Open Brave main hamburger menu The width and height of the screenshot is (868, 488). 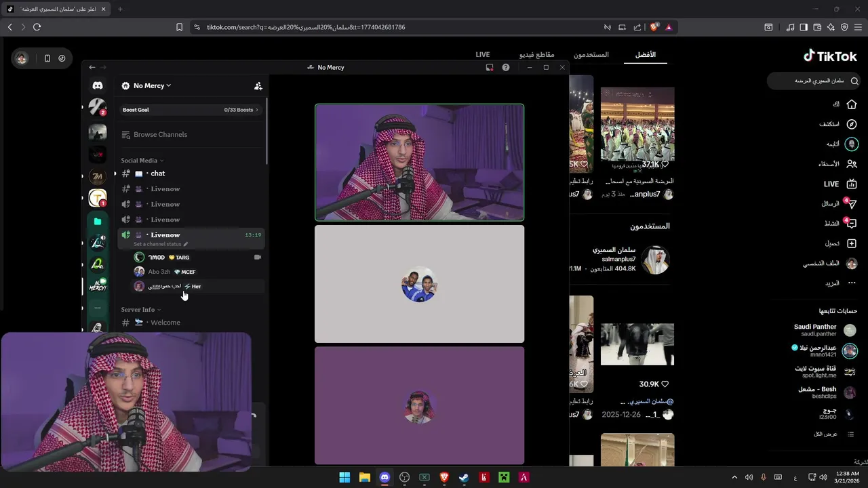pyautogui.click(x=858, y=27)
